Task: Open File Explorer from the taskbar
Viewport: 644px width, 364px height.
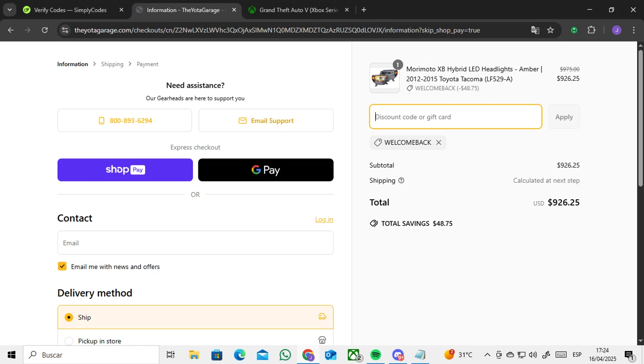Action: (194, 355)
